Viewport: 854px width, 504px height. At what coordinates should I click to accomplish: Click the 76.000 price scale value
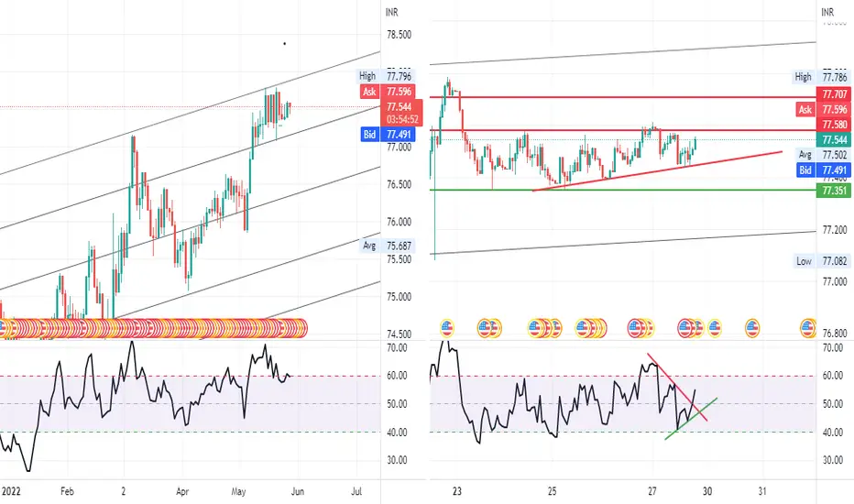click(399, 222)
